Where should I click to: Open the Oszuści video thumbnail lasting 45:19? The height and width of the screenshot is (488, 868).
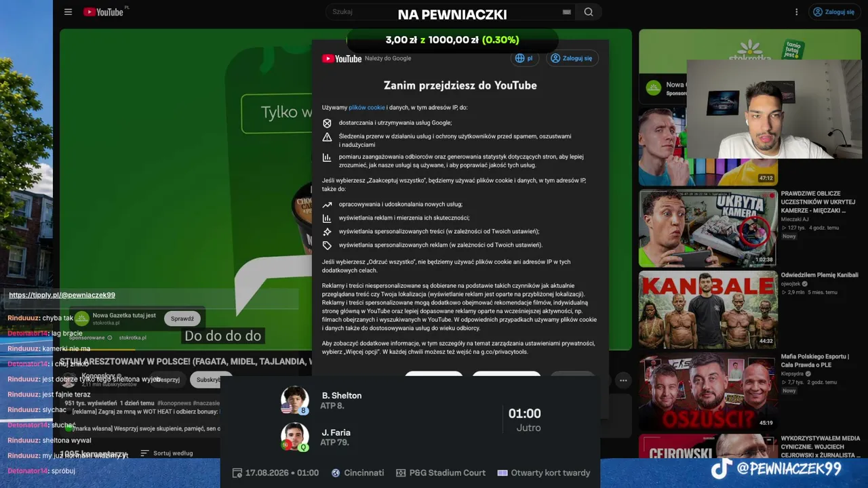tap(708, 391)
